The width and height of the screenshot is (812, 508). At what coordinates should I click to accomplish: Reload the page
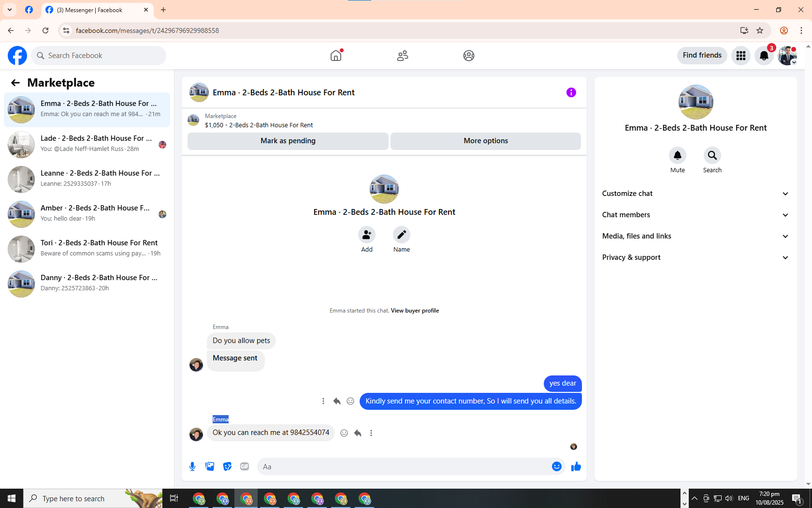coord(45,30)
